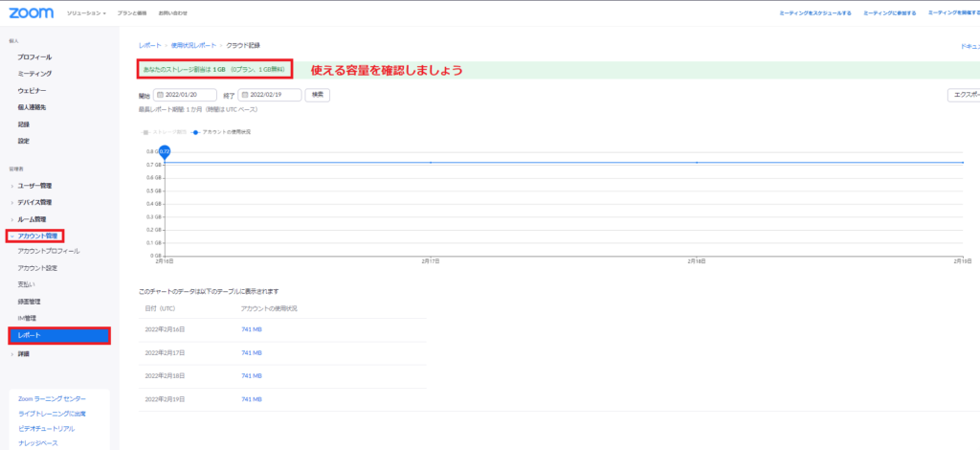
Task: Open the 741 MB link for 2022年2月16日
Action: pyautogui.click(x=251, y=329)
